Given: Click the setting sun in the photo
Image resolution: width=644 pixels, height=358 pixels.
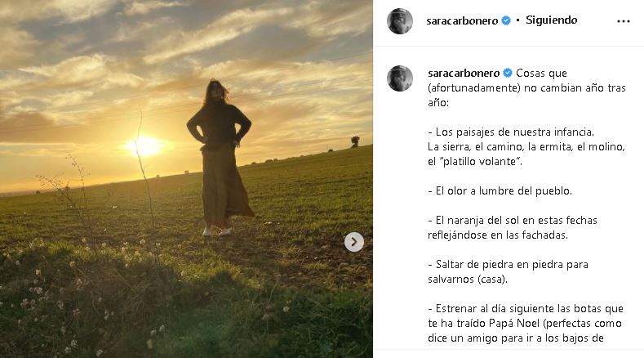Looking at the screenshot, I should tap(144, 146).
